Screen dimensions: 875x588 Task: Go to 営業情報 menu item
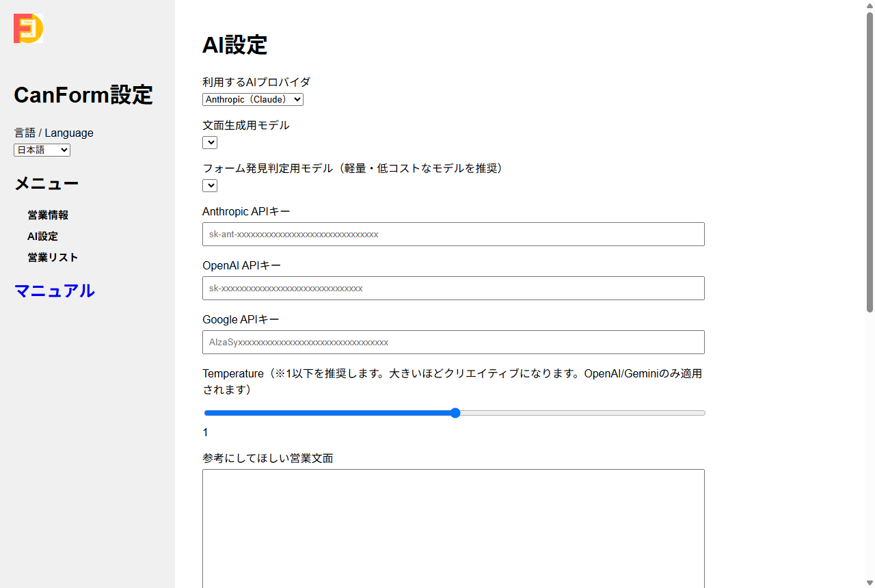pyautogui.click(x=48, y=215)
